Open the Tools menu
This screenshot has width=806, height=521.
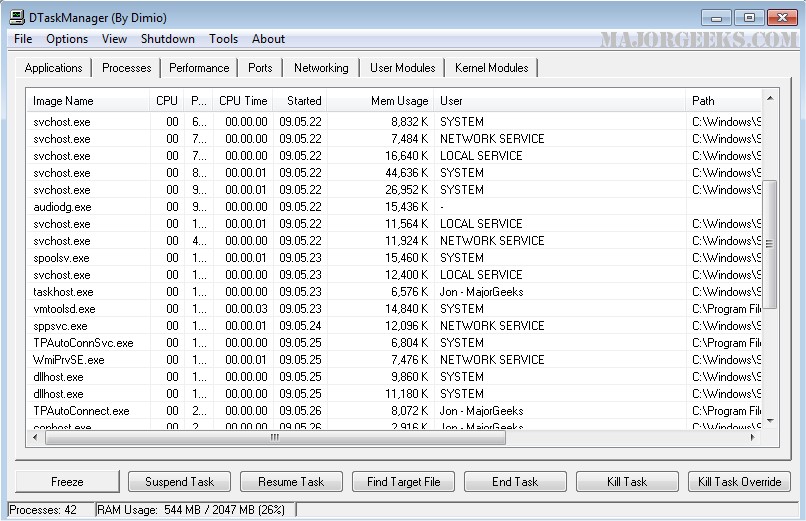223,39
